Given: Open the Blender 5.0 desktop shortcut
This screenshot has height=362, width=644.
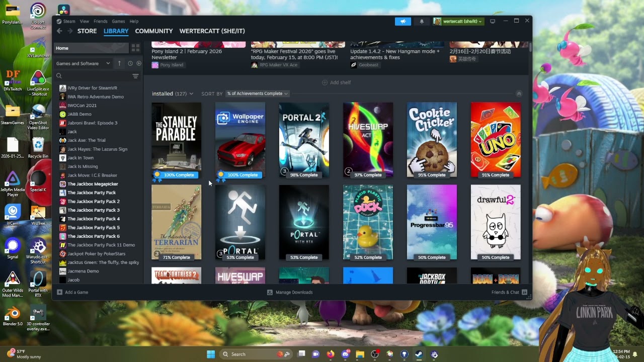Looking at the screenshot, I should pyautogui.click(x=13, y=316).
